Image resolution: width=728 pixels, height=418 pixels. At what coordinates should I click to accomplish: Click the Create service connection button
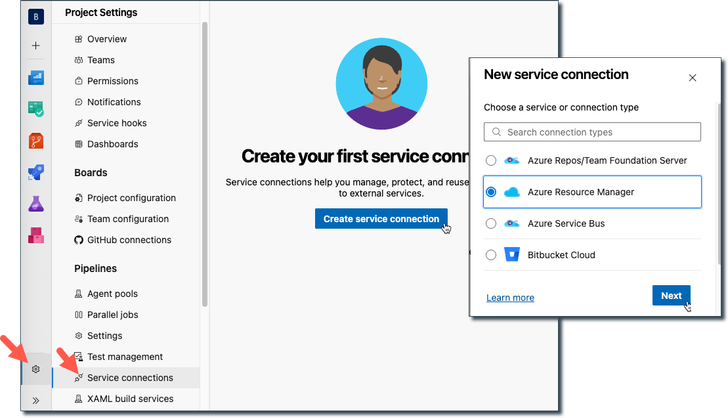coord(381,219)
